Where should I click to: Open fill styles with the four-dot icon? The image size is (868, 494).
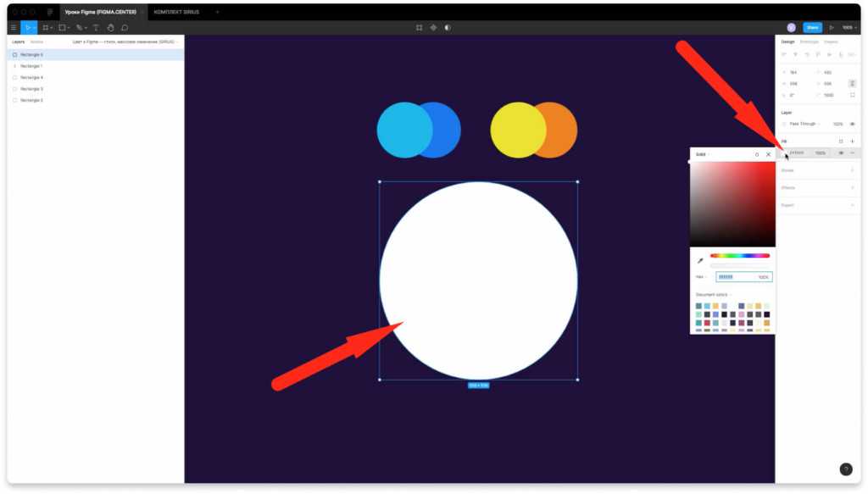pos(841,142)
